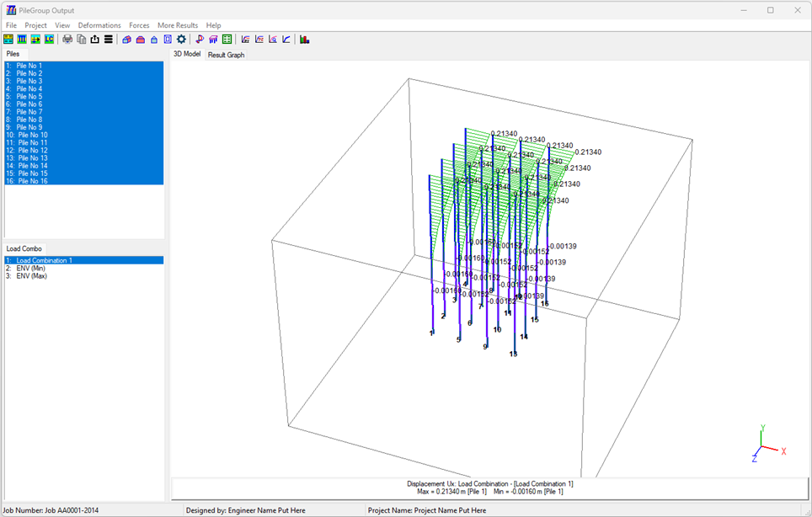The width and height of the screenshot is (812, 517).
Task: Minimize the PileGroup Output window
Action: (744, 10)
